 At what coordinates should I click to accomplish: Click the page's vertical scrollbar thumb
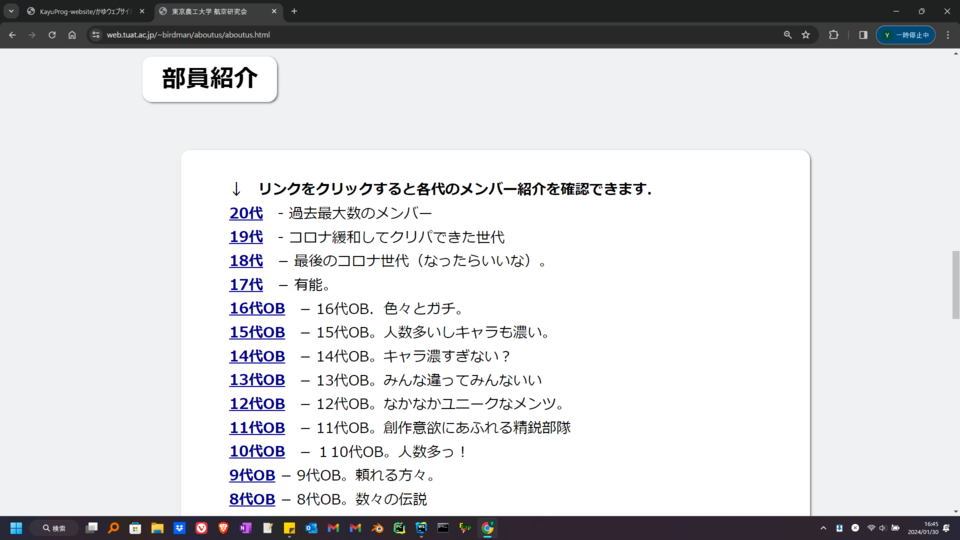click(955, 284)
